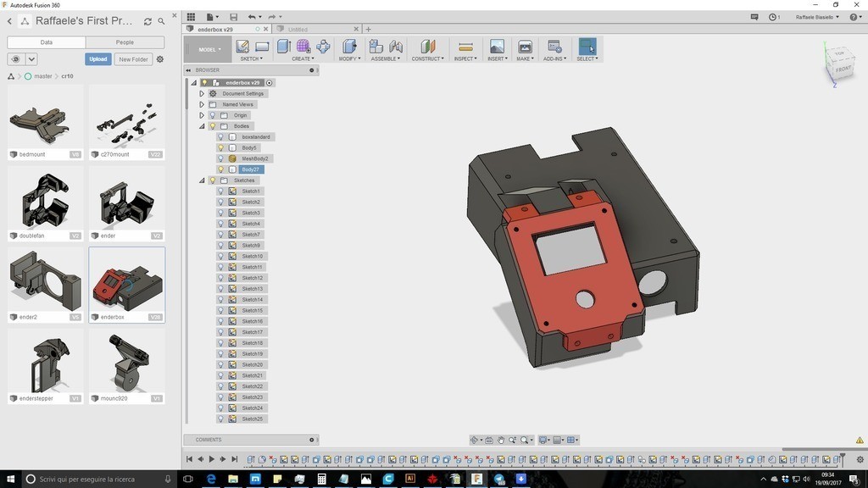
Task: Open the job status clock icon
Action: (773, 17)
